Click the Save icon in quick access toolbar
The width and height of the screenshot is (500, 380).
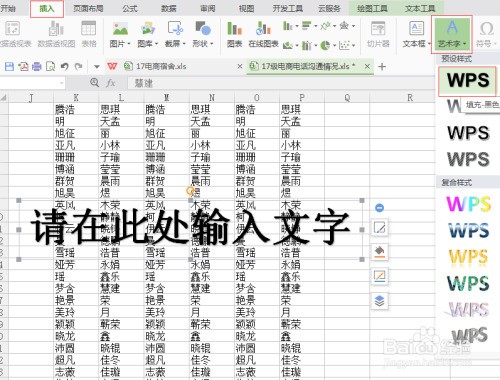9,66
